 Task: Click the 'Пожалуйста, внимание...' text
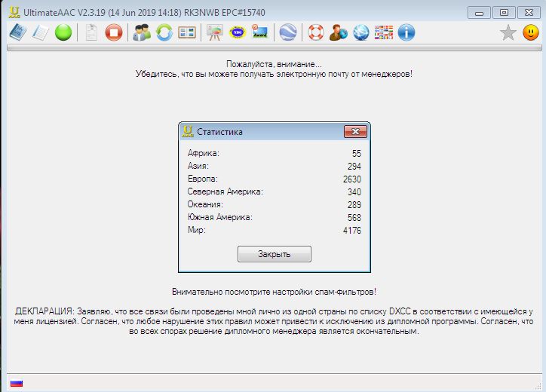click(274, 64)
